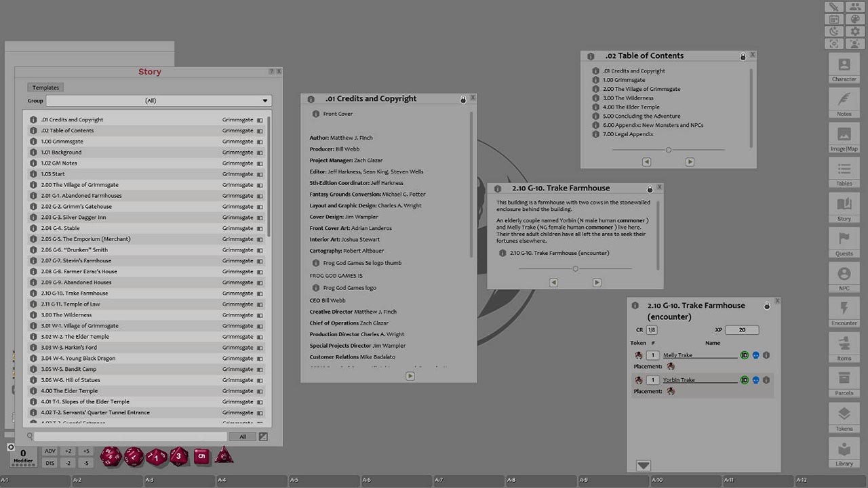The width and height of the screenshot is (868, 488).
Task: Click the page slider in the Table of Contents
Action: (668, 149)
